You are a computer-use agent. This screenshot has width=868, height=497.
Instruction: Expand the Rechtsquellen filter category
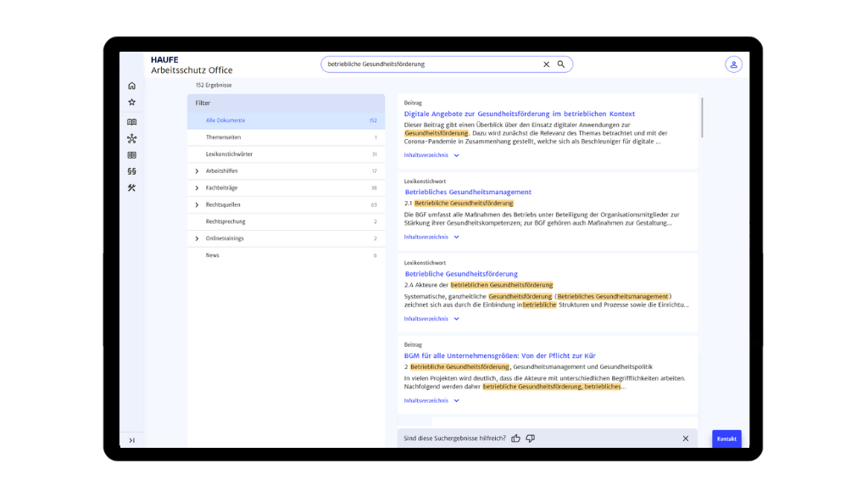(x=197, y=205)
